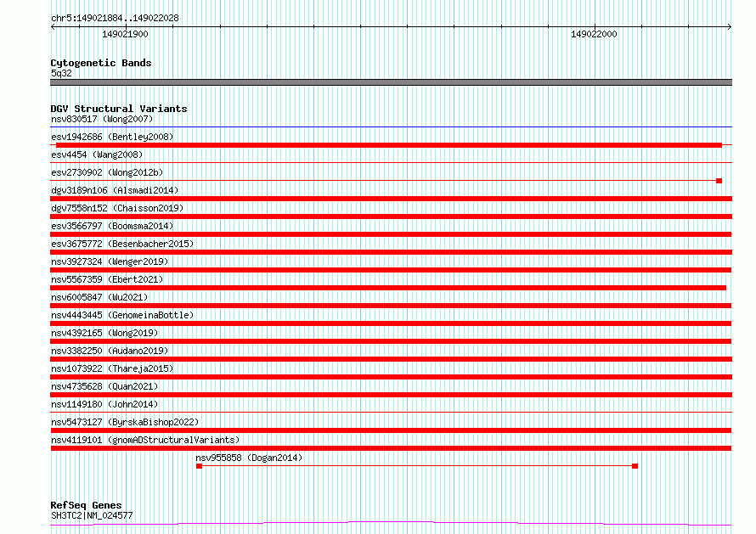756x534 pixels.
Task: Click the magenta SH3TC2 gene line
Action: 391,524
